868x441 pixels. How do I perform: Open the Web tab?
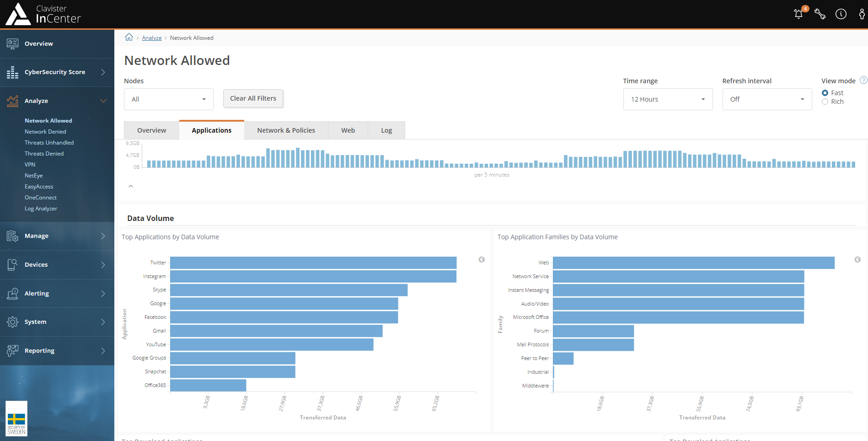[x=348, y=130]
